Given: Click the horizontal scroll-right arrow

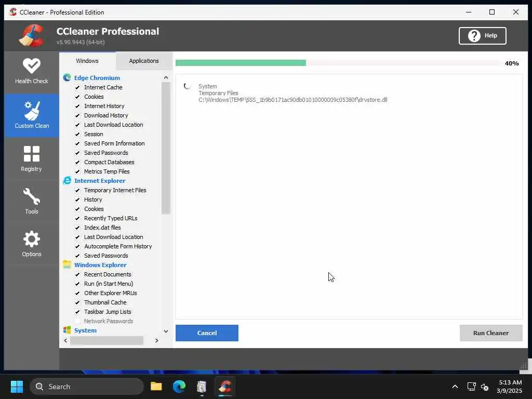Looking at the screenshot, I should 156,340.
